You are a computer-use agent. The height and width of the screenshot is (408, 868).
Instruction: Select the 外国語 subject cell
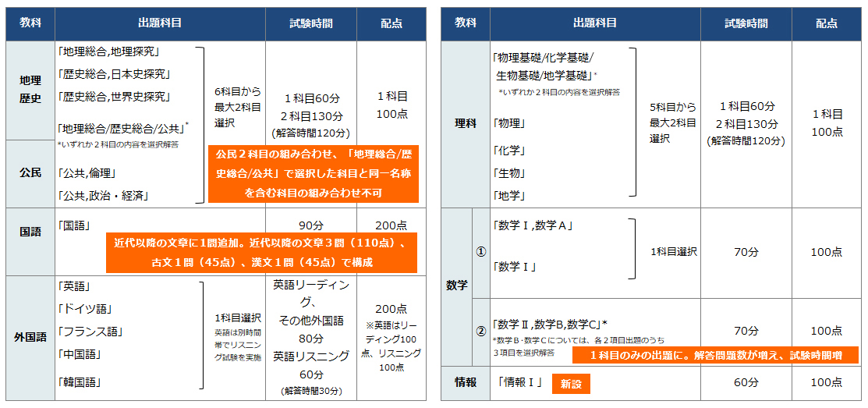point(30,338)
